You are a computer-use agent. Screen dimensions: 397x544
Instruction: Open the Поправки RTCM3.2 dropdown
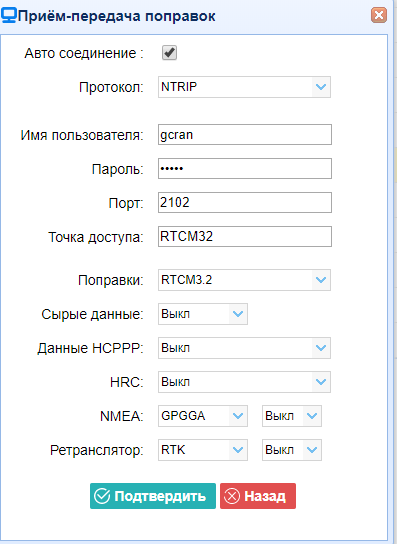[x=244, y=280]
